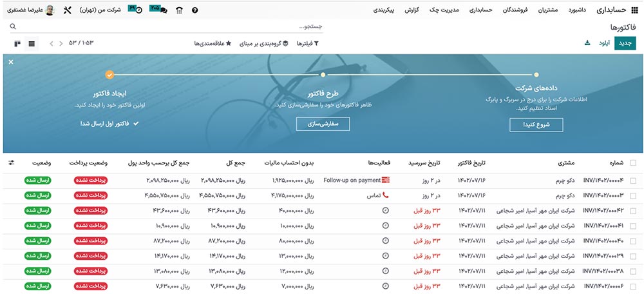Screen dimensions: 644x294
Task: Sort by the وضعیت پرداخت column header
Action: [x=88, y=163]
